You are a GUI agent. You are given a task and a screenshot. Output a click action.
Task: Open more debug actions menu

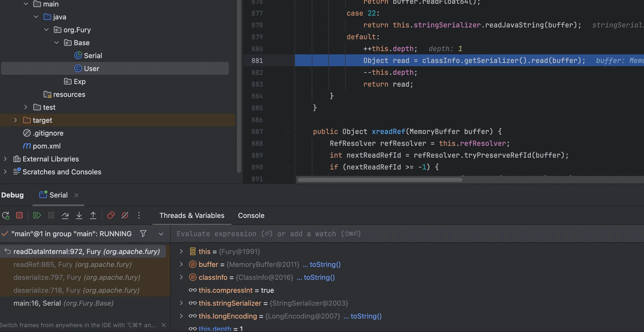[139, 216]
